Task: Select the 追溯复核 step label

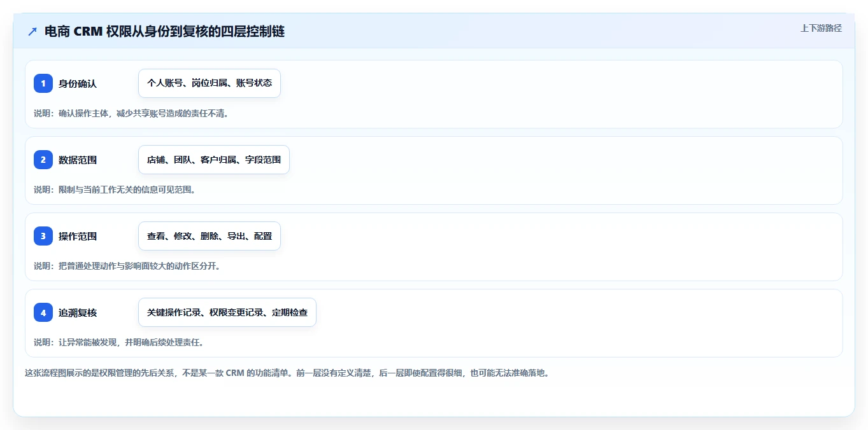Action: (x=78, y=312)
